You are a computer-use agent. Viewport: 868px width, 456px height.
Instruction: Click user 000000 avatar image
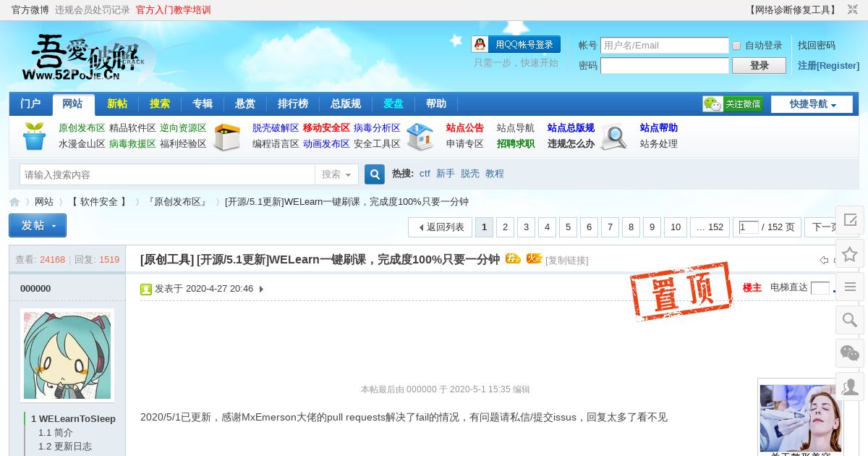[x=67, y=355]
